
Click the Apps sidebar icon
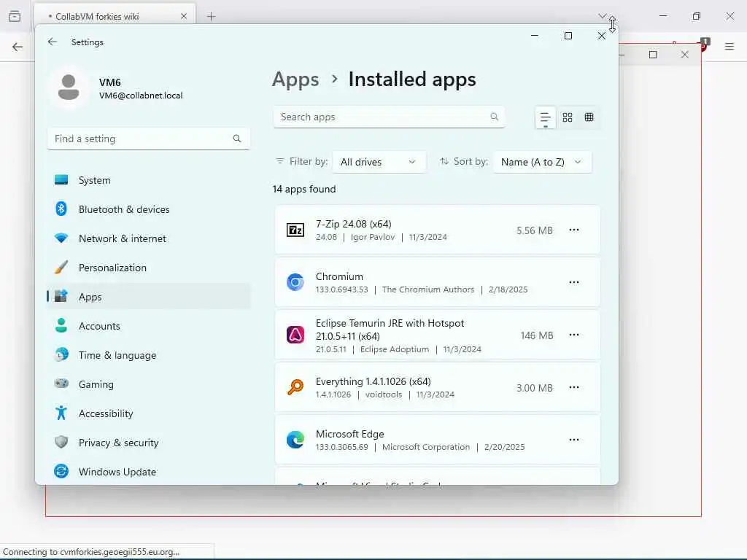61,296
